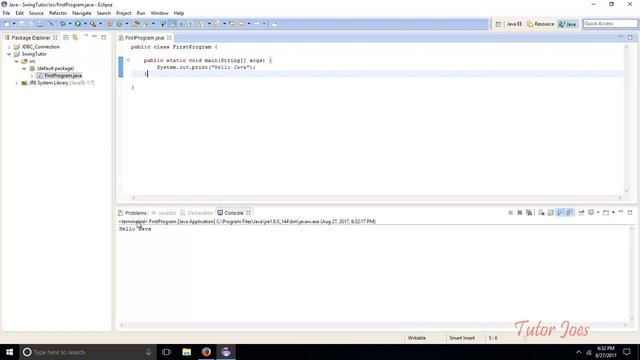This screenshot has width=640, height=360.
Task: Switch to the Problems tab
Action: coord(132,213)
